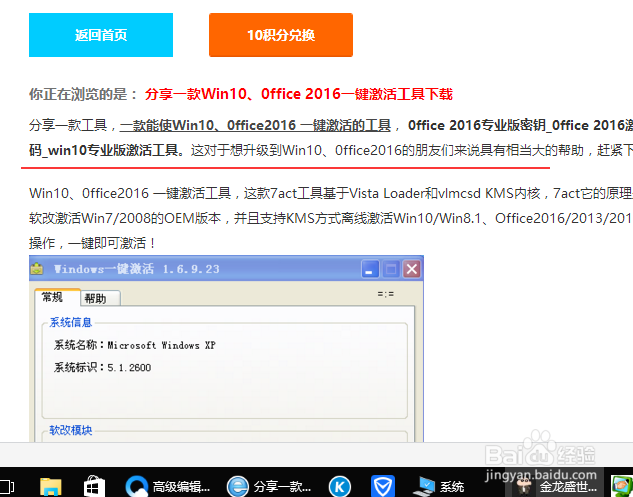Open the 金龙盛世 taskbar item

pyautogui.click(x=557, y=487)
